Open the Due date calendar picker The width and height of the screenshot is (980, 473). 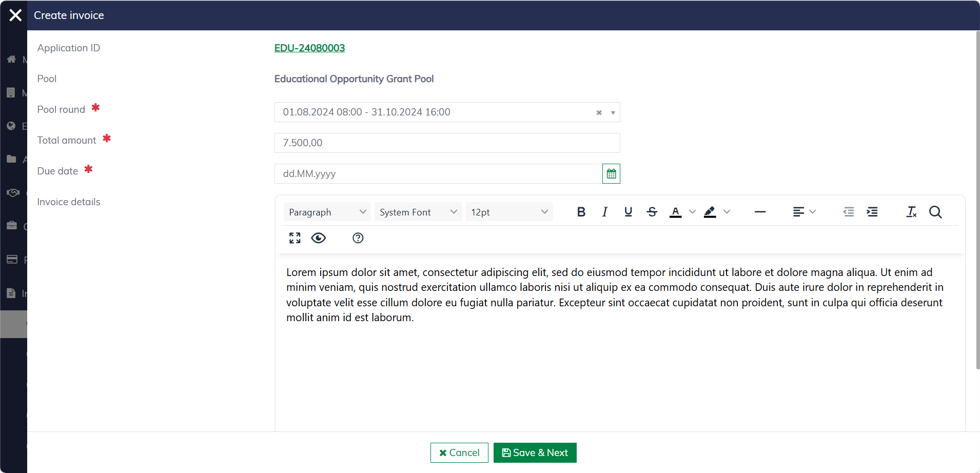point(611,174)
